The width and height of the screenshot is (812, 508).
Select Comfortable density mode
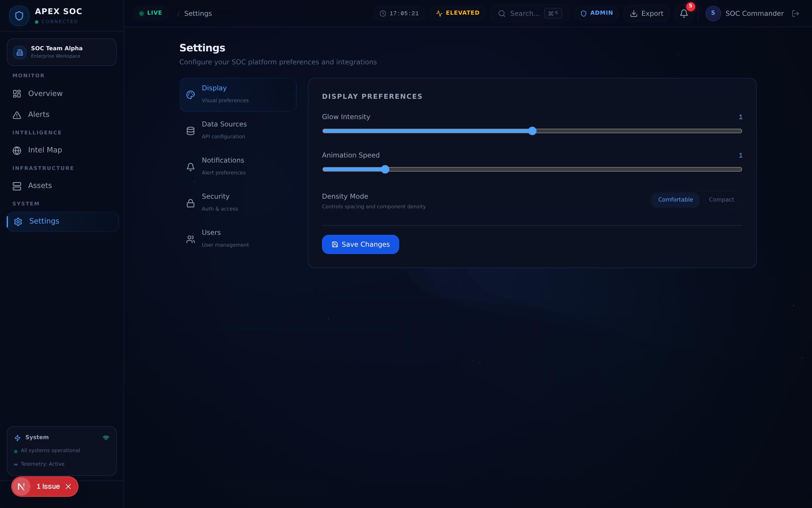coord(676,200)
